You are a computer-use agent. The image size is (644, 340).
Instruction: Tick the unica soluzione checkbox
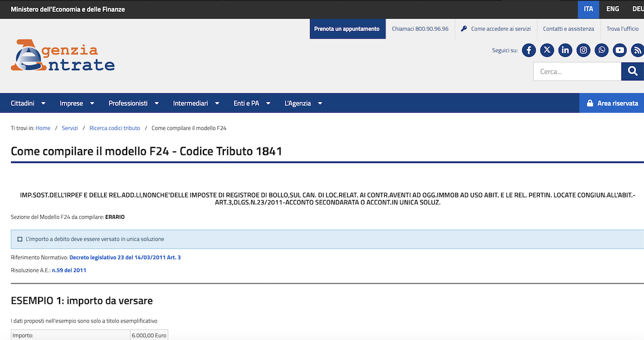click(x=20, y=239)
